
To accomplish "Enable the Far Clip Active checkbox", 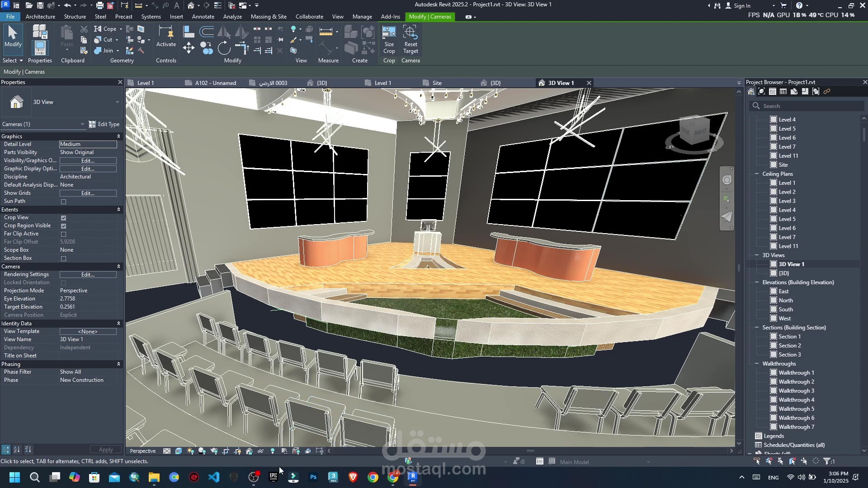I will click(x=63, y=234).
